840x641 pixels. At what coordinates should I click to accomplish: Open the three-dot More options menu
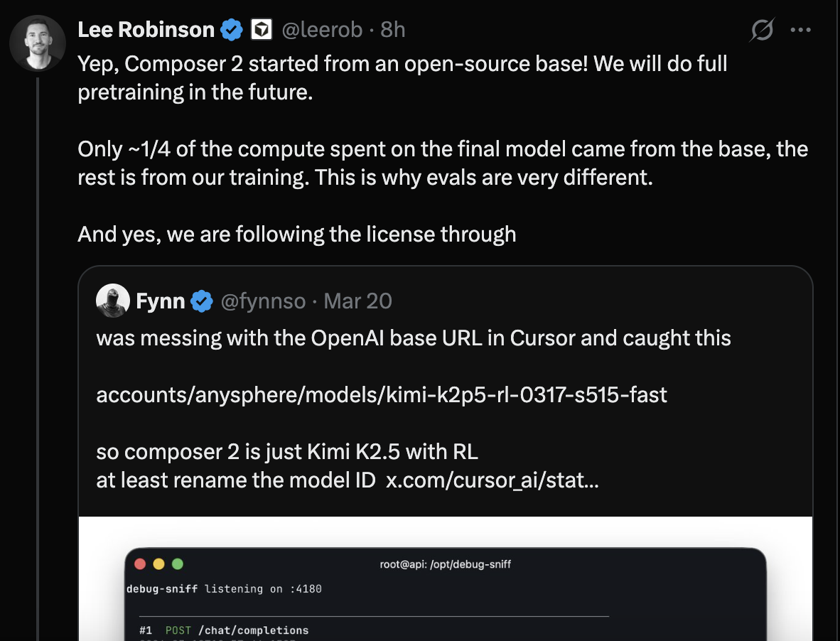801,30
